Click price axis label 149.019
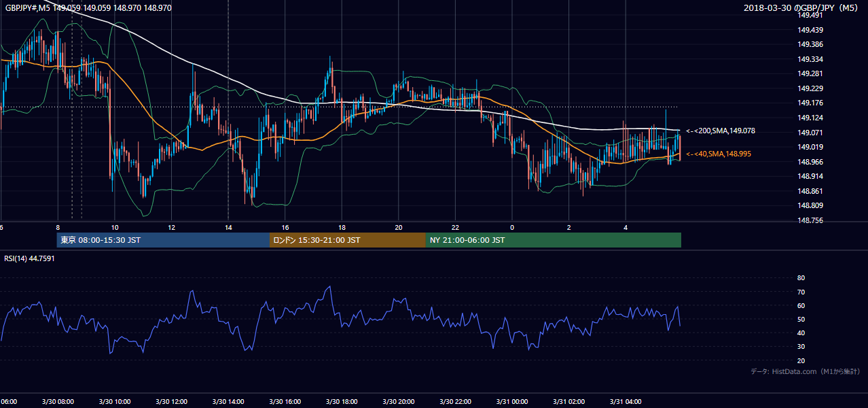The height and width of the screenshot is (408, 868). point(811,147)
